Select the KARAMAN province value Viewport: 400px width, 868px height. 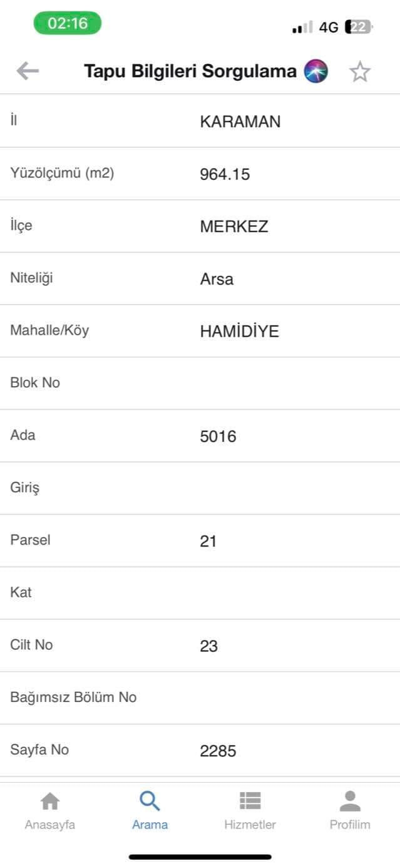coord(240,122)
